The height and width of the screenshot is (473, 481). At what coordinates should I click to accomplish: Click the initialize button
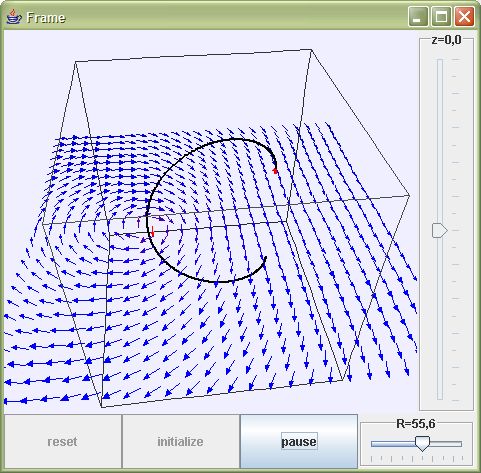pyautogui.click(x=180, y=441)
